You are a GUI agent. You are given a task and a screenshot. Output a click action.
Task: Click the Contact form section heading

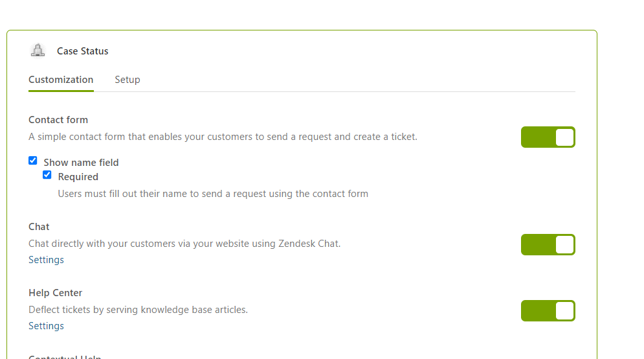point(58,120)
